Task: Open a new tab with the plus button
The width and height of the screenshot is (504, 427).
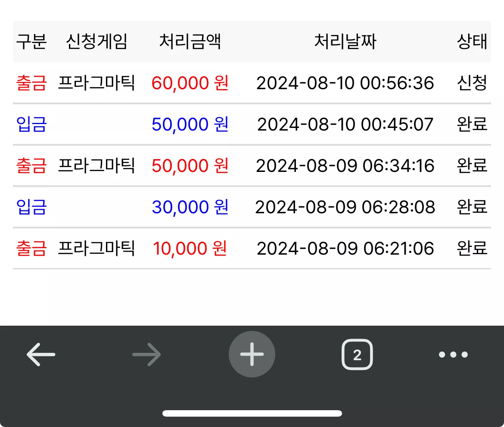Action: coord(252,354)
